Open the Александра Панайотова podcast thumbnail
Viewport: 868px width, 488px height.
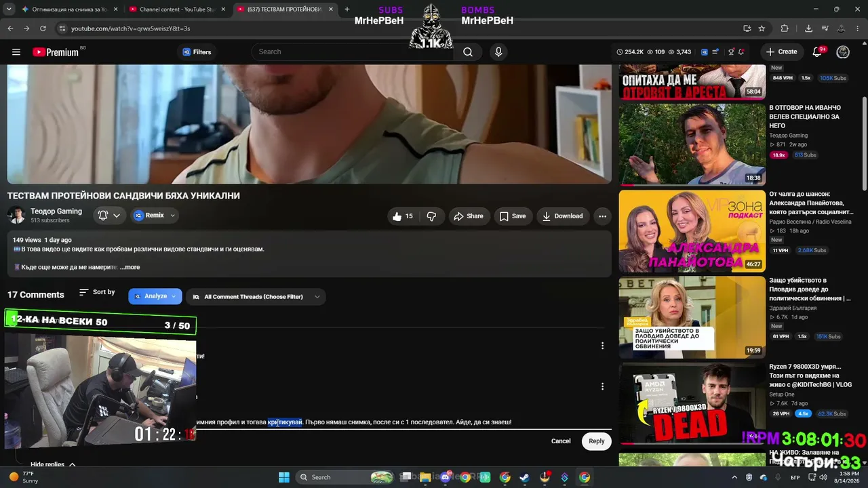(692, 230)
